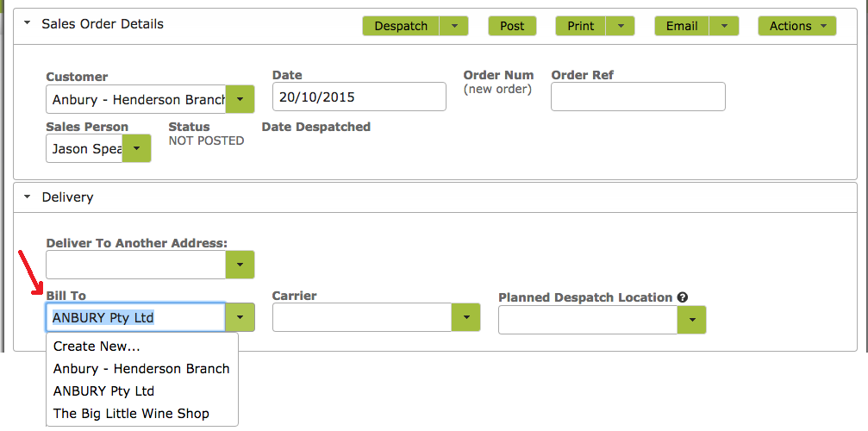Open the Print button dropdown arrow
868x431 pixels.
[621, 26]
